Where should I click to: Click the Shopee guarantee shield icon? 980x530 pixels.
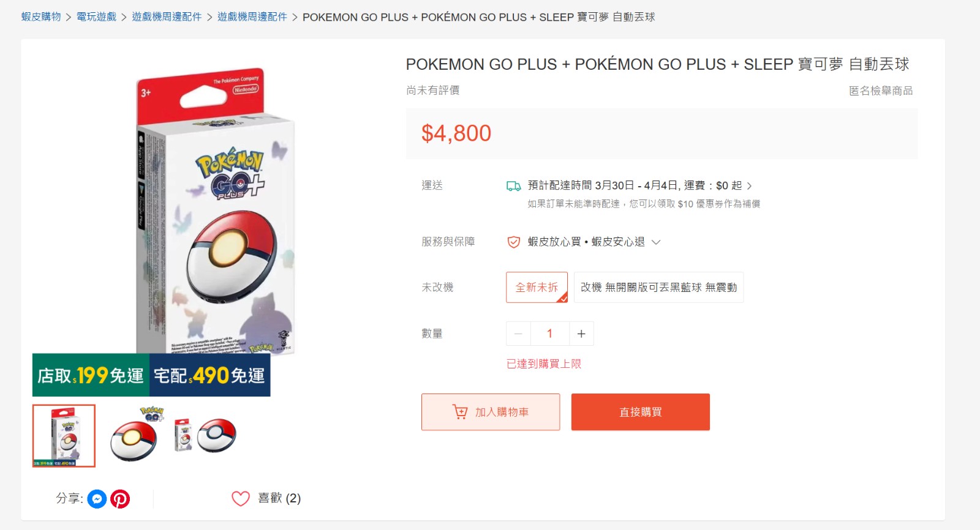[514, 242]
